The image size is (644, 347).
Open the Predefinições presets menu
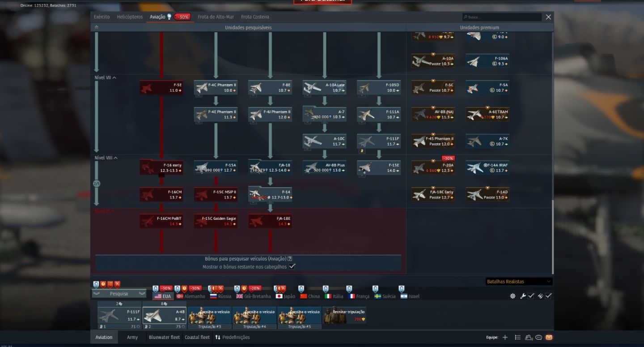(232, 338)
